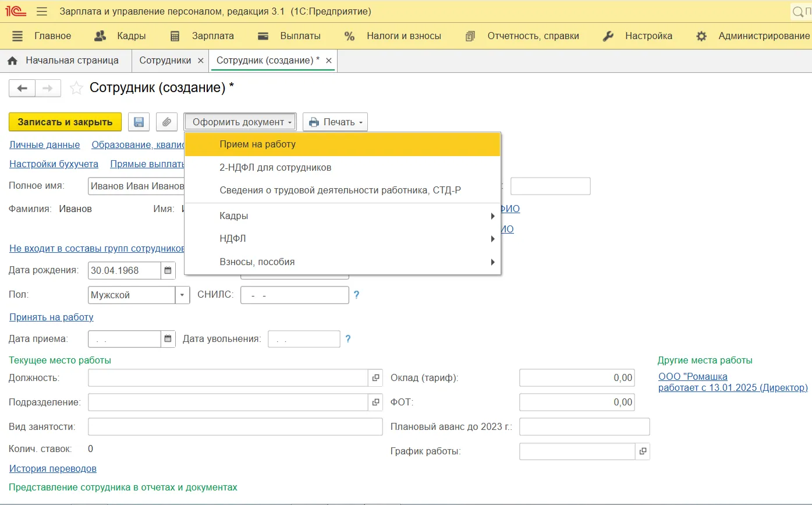Click into the Полное имя field

(136, 186)
